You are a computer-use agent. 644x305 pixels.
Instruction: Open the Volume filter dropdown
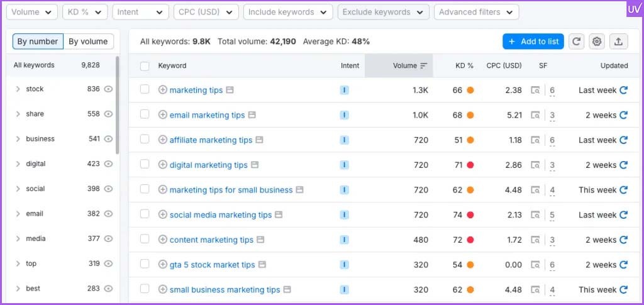[x=32, y=12]
